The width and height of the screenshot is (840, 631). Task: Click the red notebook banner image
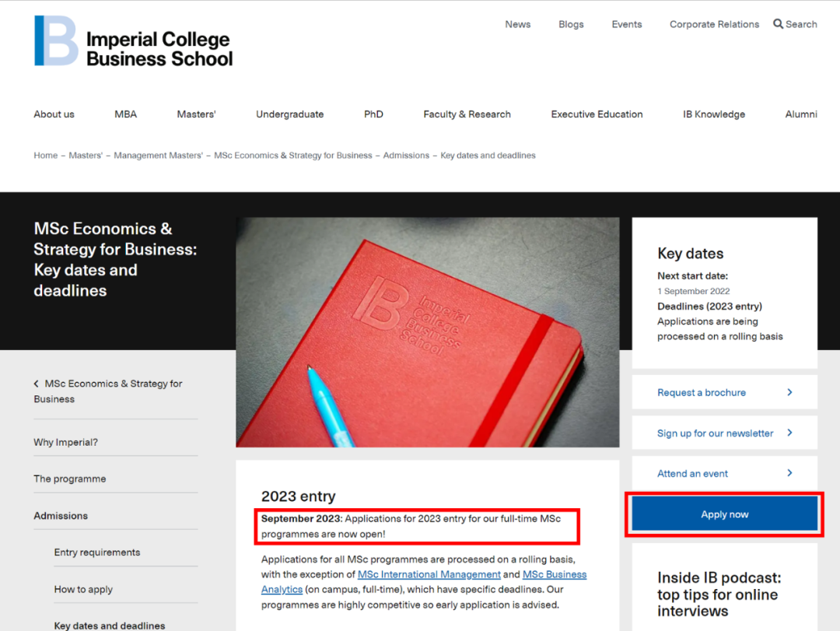pos(427,332)
